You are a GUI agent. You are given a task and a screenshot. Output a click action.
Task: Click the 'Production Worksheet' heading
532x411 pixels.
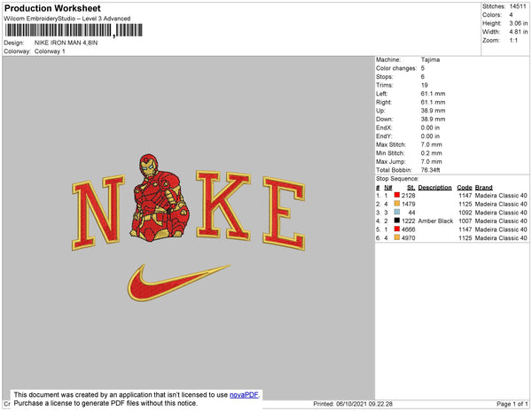click(52, 8)
